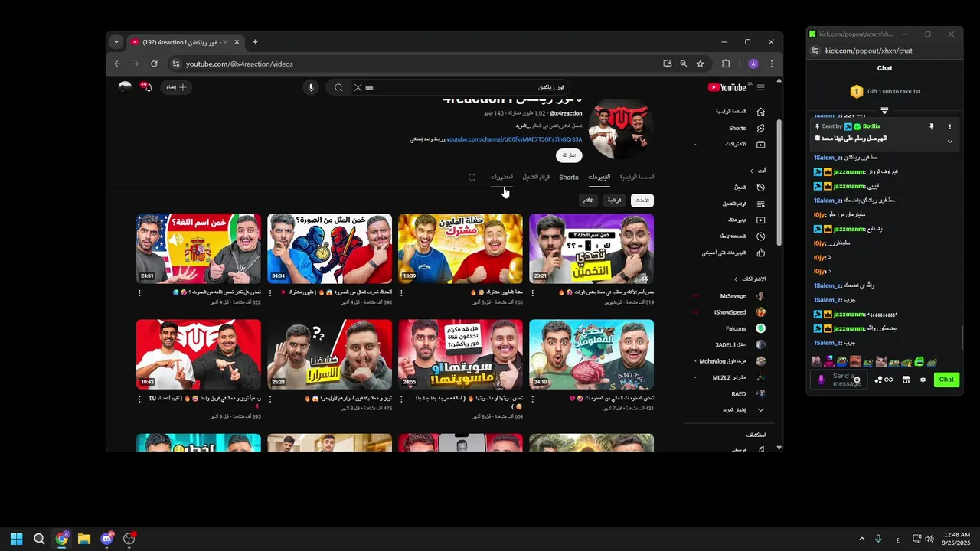
Task: Click the channel search magnifier icon
Action: tap(472, 178)
